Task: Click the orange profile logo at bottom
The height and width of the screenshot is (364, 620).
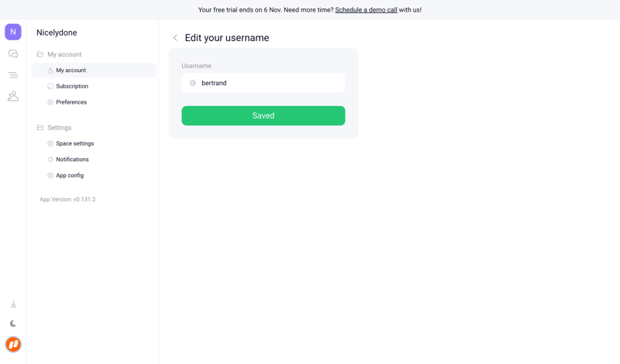Action: click(13, 345)
